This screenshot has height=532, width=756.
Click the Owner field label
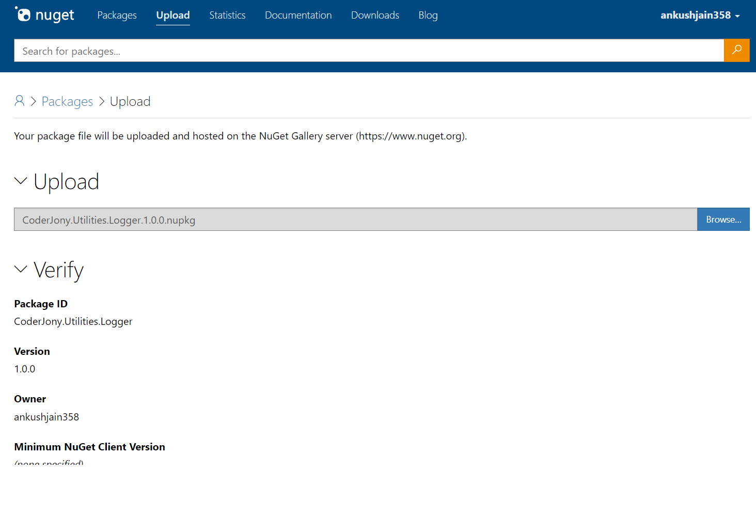[30, 399]
